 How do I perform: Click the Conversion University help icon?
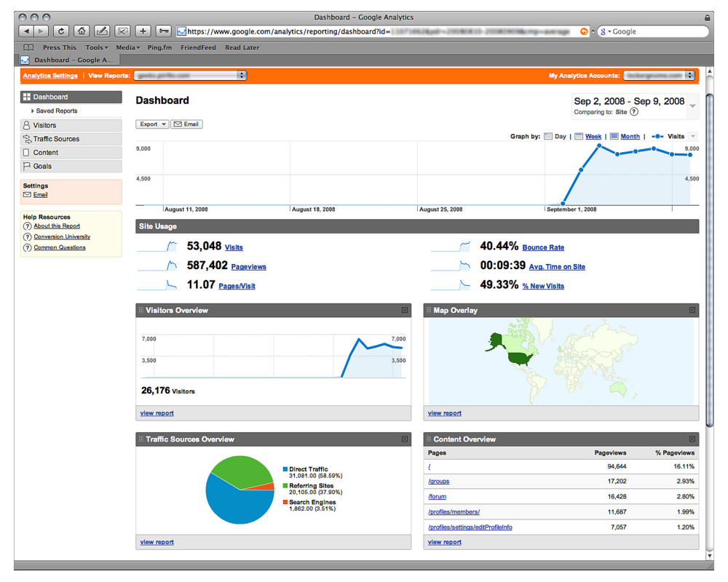coord(28,237)
